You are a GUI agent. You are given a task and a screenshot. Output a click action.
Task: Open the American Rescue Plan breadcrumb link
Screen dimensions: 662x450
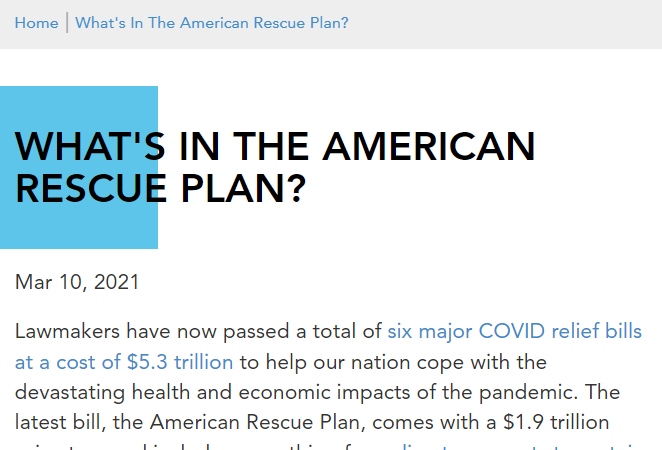pyautogui.click(x=212, y=23)
